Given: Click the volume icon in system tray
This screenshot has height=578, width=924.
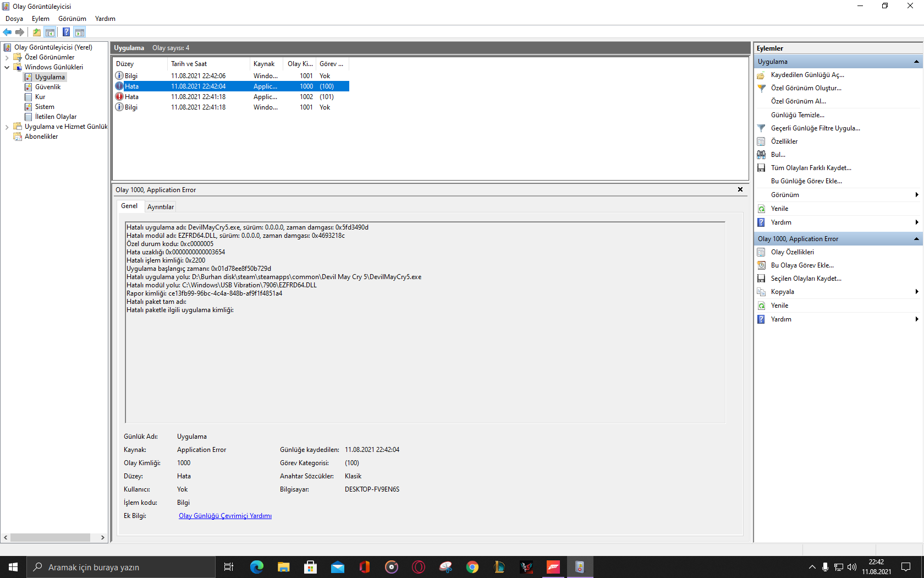Looking at the screenshot, I should [x=852, y=567].
